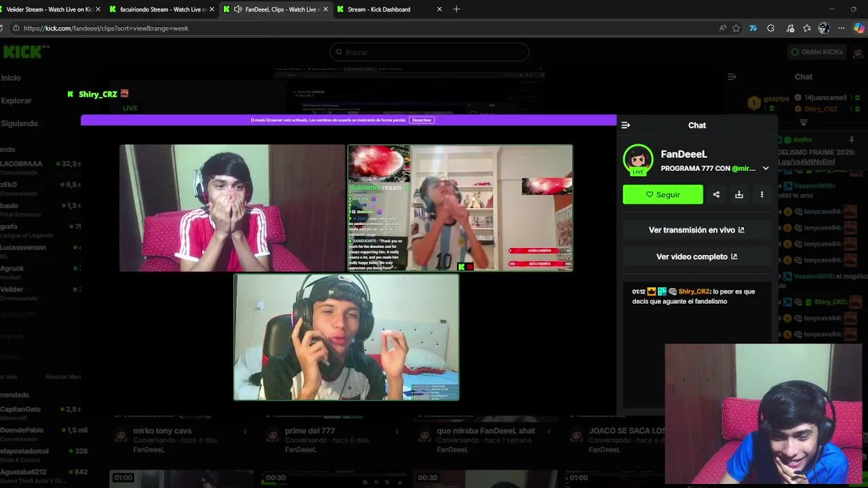
Task: Click gaspipe in the chat leaderboard
Action: point(776,98)
